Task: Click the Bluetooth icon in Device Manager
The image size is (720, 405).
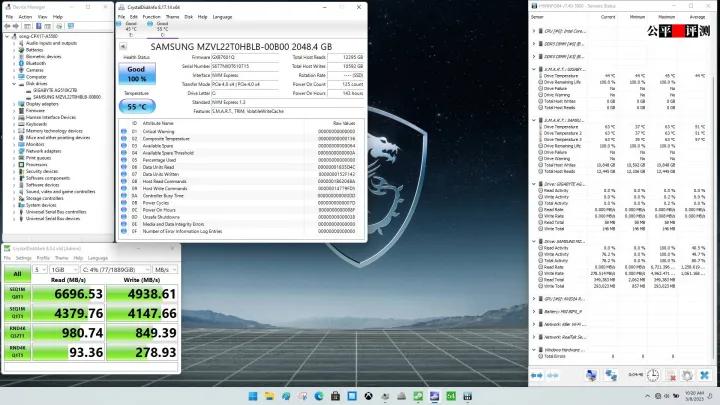Action: 21,63
